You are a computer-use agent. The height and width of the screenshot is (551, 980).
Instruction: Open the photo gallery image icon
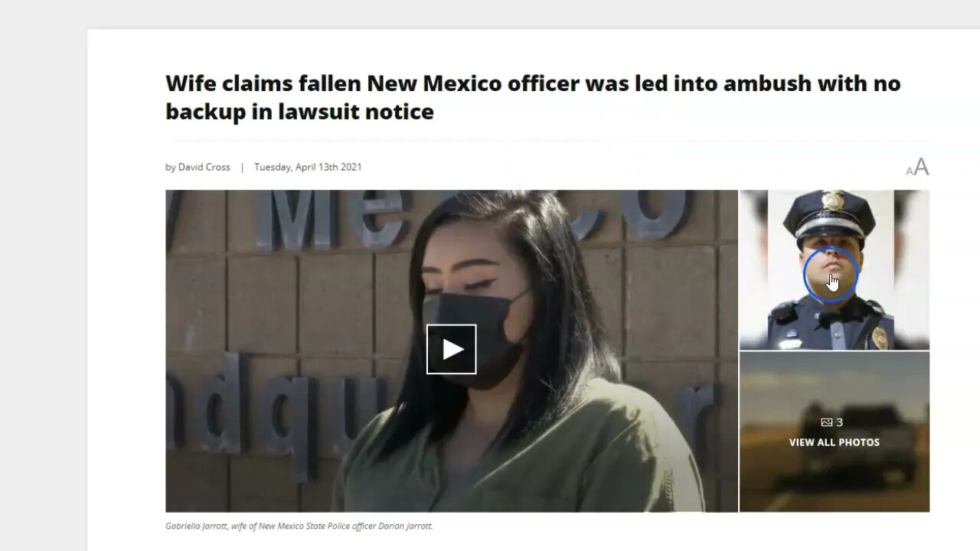point(826,422)
